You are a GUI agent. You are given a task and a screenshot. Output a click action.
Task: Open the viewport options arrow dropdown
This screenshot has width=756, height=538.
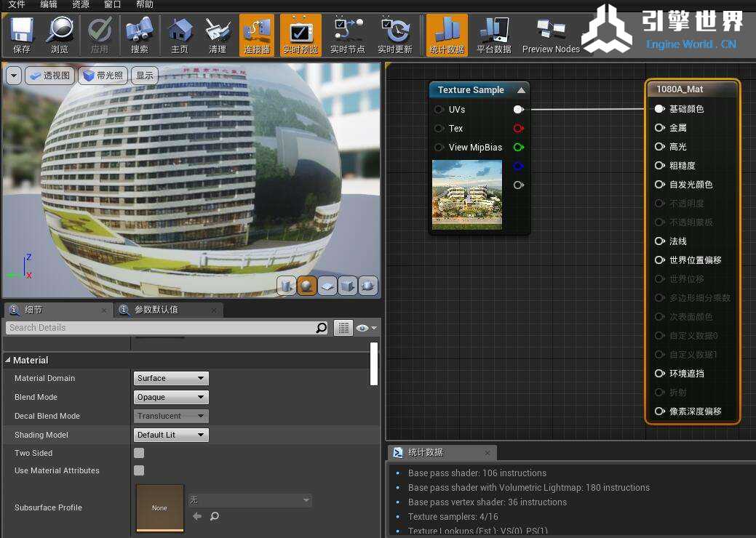pos(14,76)
